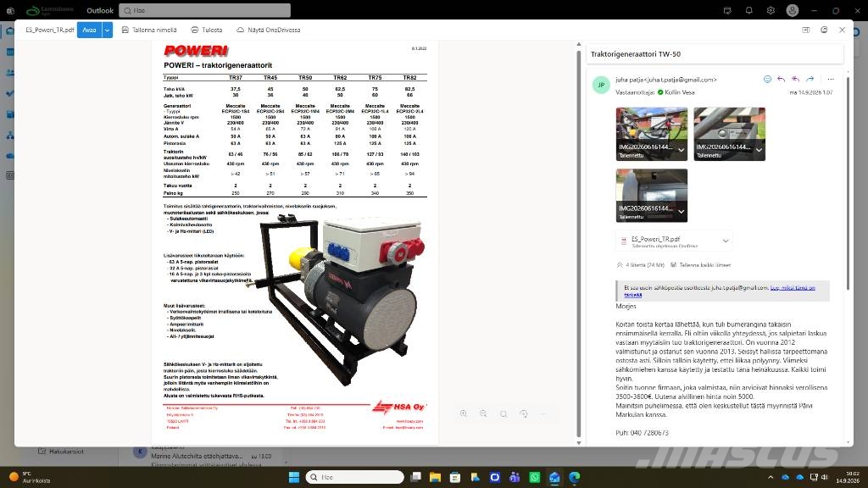Screen dimensions: 868x488
Task: Add an emoji reaction to the email
Action: (767, 79)
